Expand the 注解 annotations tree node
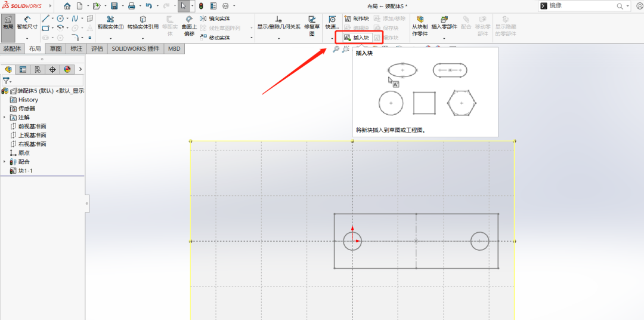644x320 pixels. click(5, 118)
